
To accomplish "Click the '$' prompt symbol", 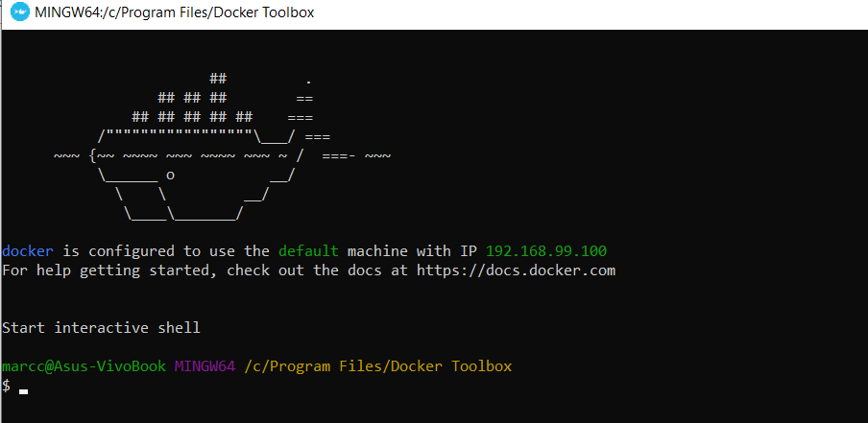I will point(6,386).
